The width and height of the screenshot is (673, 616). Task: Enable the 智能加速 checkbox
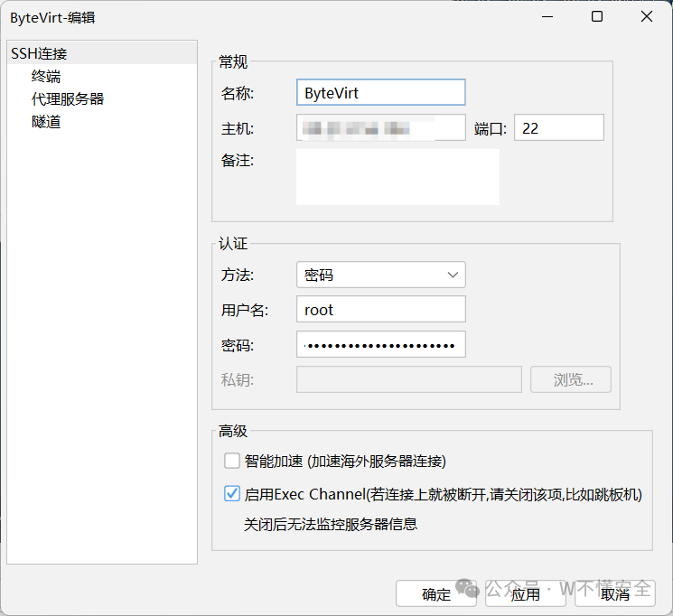232,461
